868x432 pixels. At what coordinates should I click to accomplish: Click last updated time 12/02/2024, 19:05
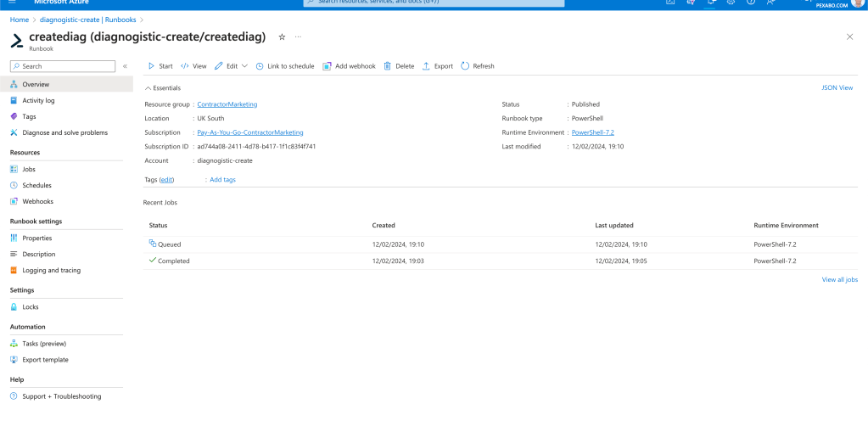point(621,261)
